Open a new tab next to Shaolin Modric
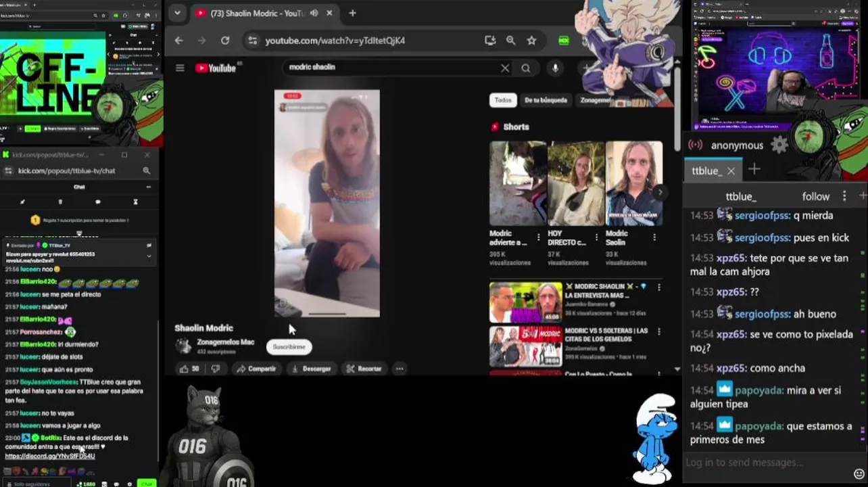The image size is (868, 487). (x=352, y=13)
